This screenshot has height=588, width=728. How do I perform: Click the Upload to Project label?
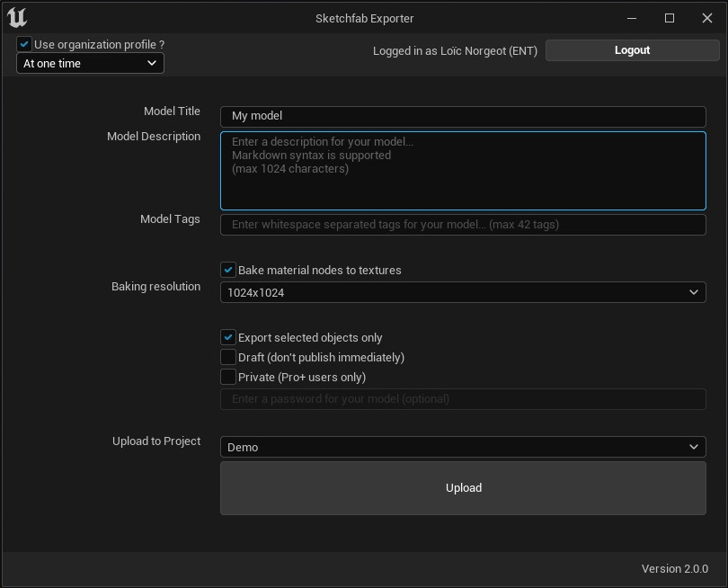(x=156, y=441)
